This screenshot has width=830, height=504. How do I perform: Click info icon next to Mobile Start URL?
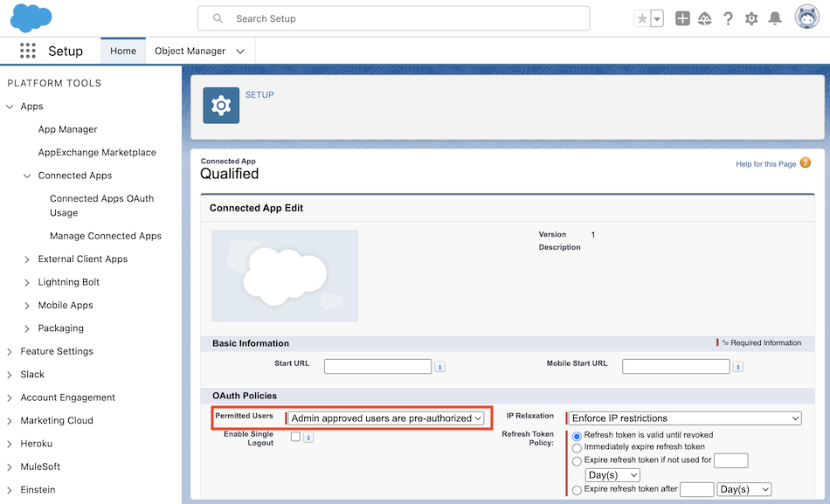pyautogui.click(x=738, y=366)
